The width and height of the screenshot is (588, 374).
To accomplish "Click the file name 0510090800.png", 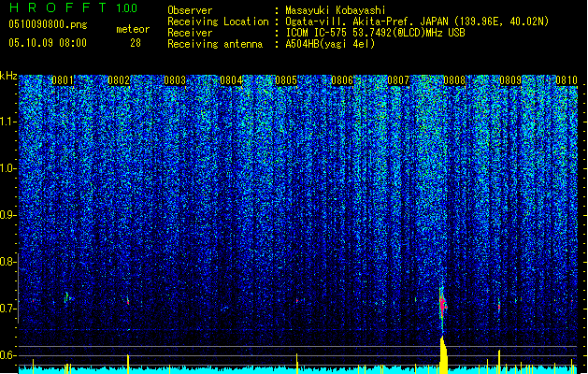I will [48, 24].
